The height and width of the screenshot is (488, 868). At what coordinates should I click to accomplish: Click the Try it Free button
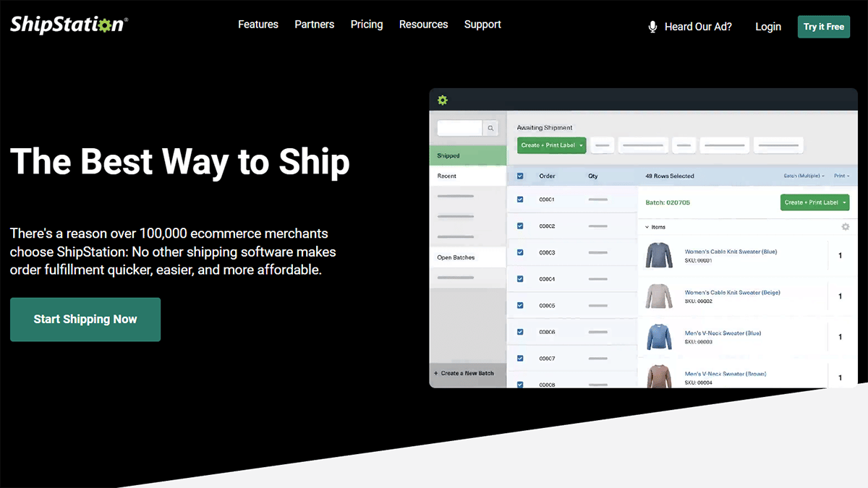tap(823, 27)
